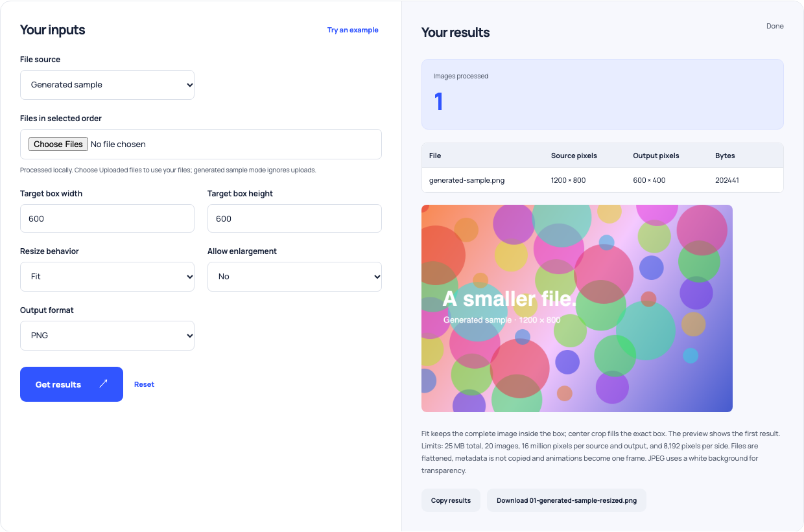This screenshot has width=804, height=532.
Task: Click the 202441 bytes value
Action: tap(727, 180)
